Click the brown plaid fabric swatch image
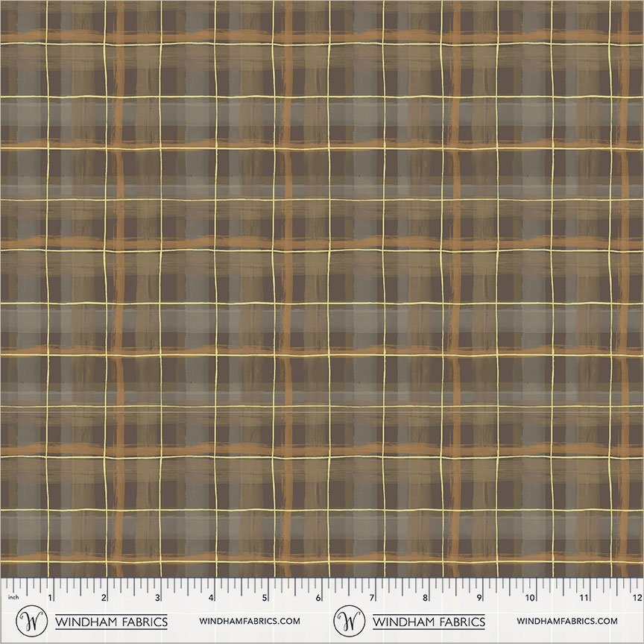Image resolution: width=644 pixels, height=644 pixels. click(322, 287)
